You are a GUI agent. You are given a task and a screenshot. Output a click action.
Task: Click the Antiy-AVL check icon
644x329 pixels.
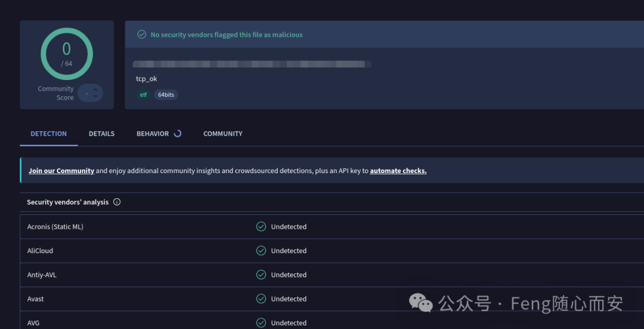(261, 275)
